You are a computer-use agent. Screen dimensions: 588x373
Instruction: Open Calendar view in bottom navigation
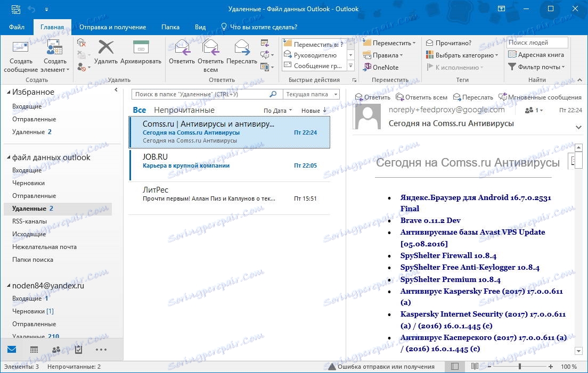coord(34,350)
